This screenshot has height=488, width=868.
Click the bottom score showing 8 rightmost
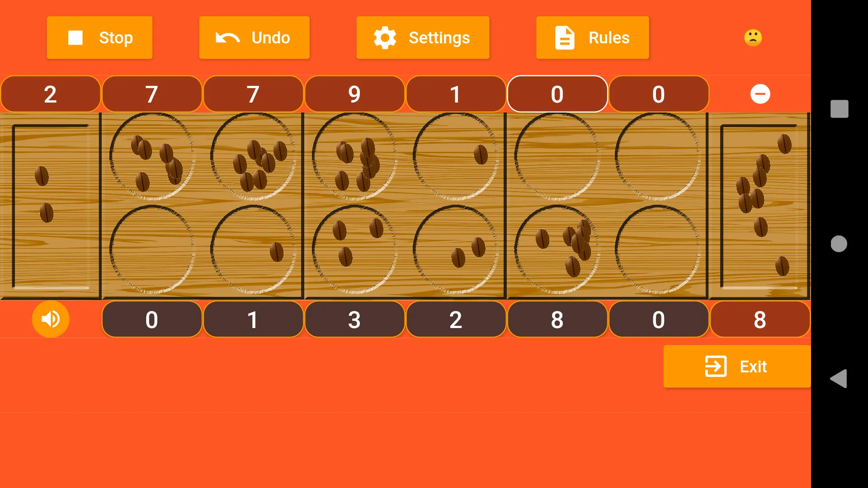[760, 319]
